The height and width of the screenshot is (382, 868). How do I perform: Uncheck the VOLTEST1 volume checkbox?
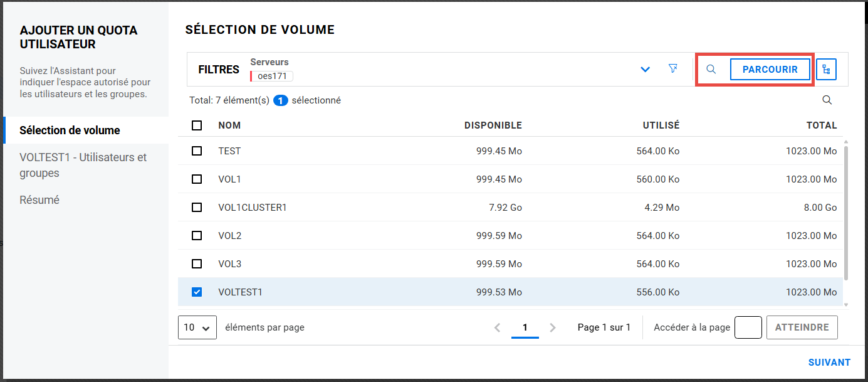pyautogui.click(x=197, y=292)
